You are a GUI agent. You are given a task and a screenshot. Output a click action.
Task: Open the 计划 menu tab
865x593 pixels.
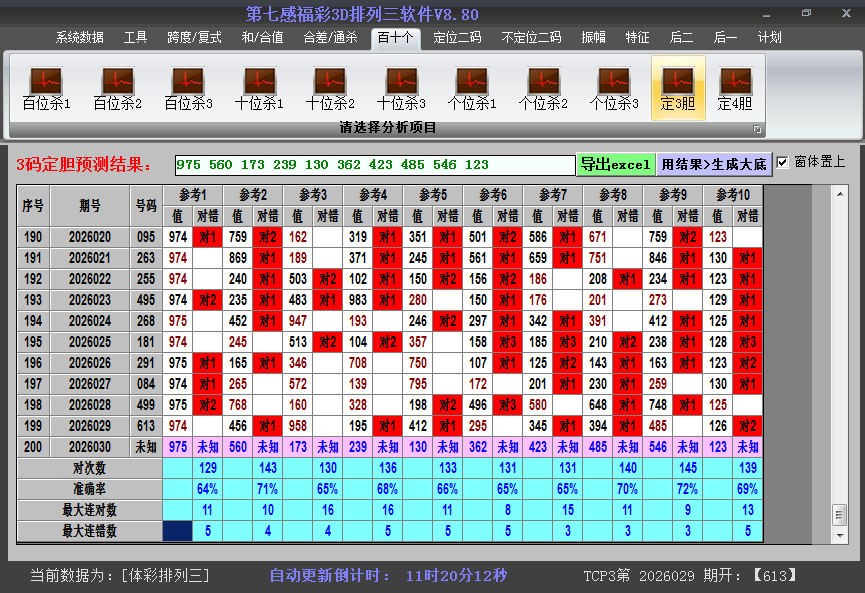770,37
